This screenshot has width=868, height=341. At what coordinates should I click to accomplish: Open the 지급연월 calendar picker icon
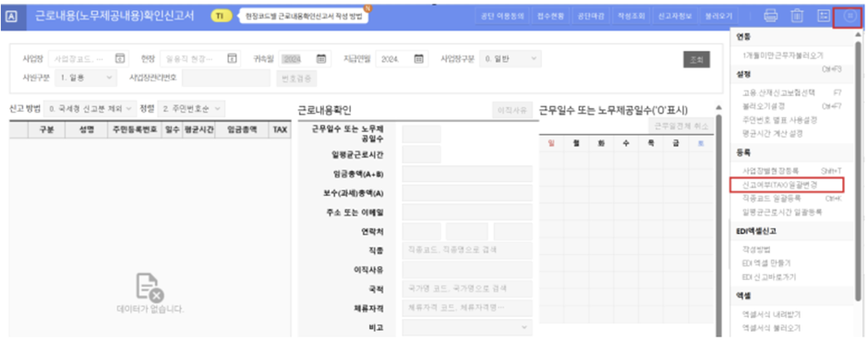point(418,58)
